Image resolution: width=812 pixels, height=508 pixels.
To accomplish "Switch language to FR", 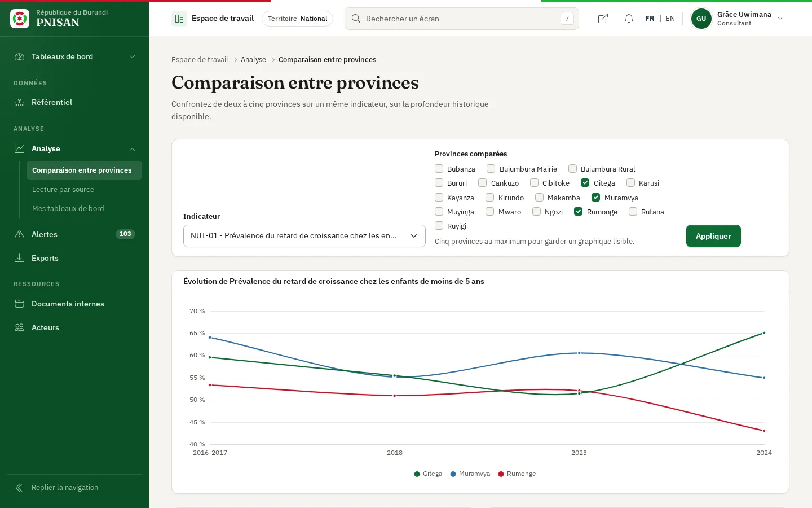I will point(650,19).
